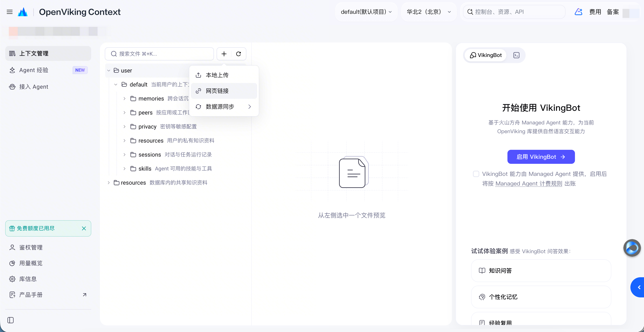Open the terminal icon beside VikingBot tab

(516, 55)
